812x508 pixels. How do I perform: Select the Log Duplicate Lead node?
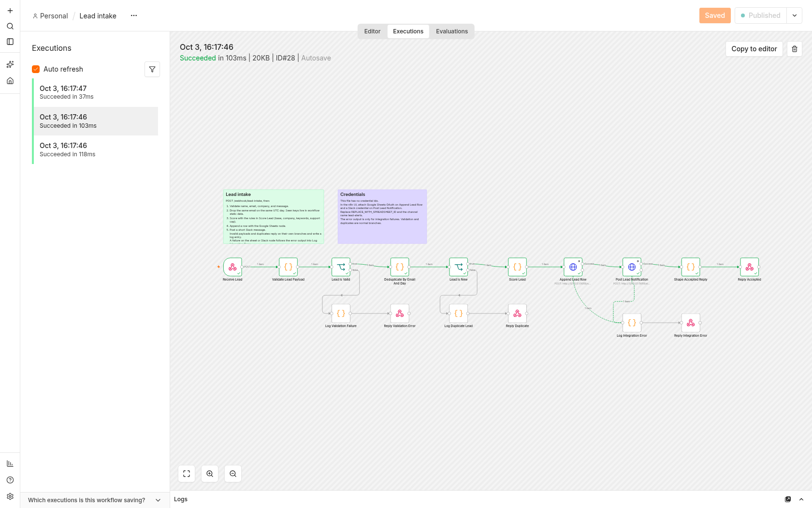[x=458, y=314]
